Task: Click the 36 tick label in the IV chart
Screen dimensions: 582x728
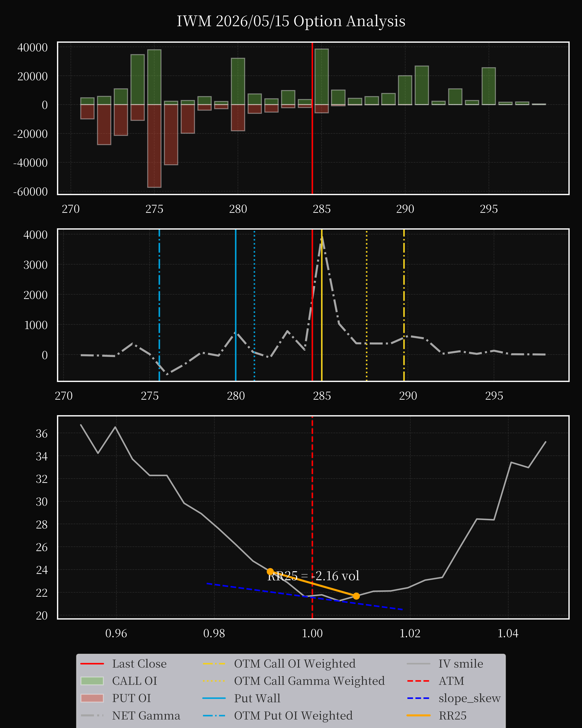Action: tap(42, 434)
